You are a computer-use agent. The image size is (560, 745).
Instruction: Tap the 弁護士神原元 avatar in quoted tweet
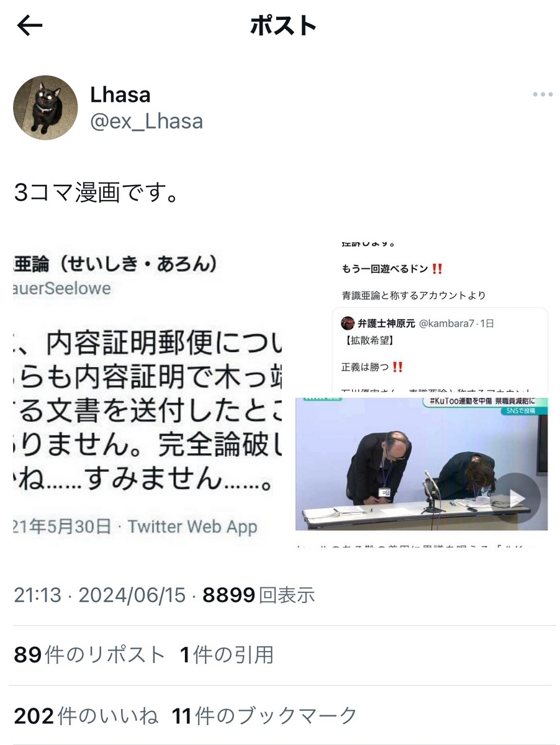tap(348, 323)
